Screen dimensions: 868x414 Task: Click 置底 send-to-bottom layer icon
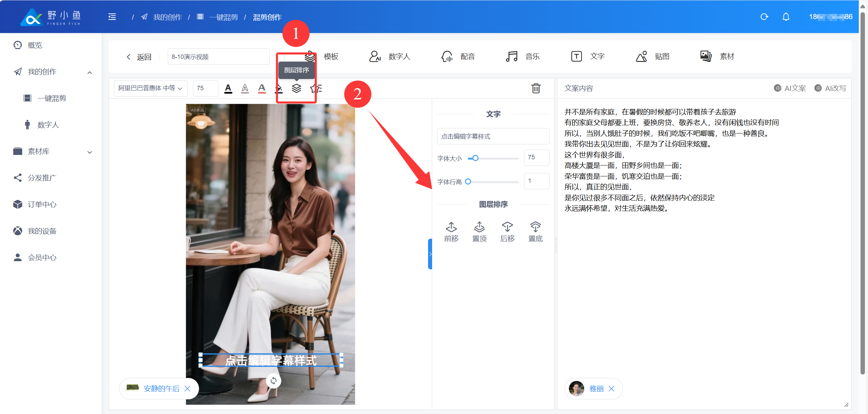(x=535, y=232)
